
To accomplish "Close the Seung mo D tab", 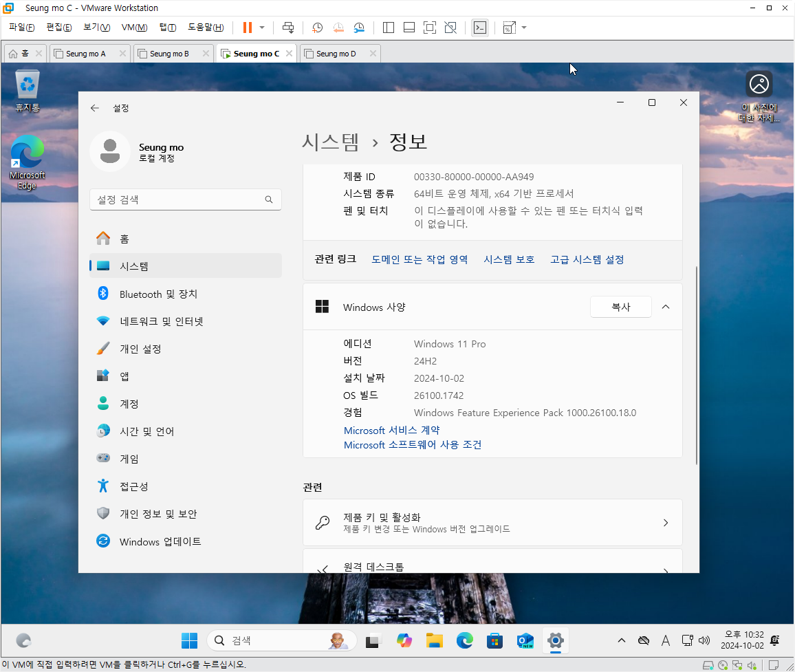I will (373, 53).
